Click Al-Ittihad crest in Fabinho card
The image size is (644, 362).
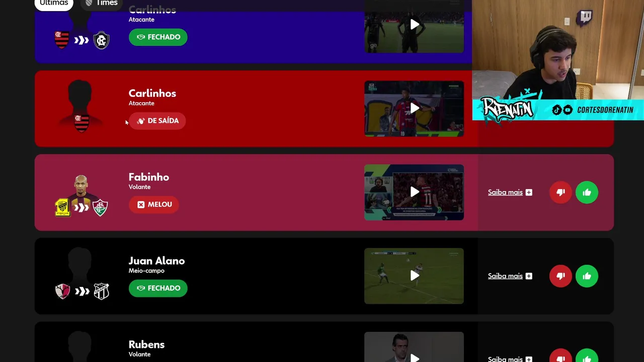pyautogui.click(x=62, y=207)
